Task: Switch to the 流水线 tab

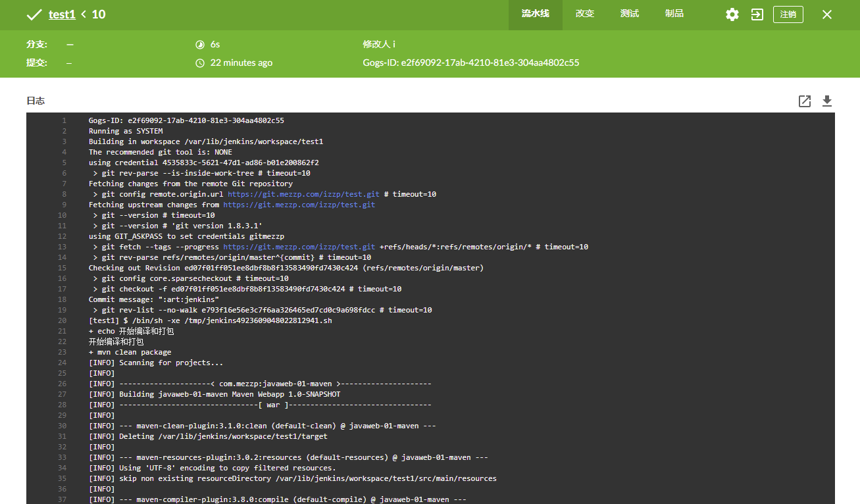Action: 536,14
